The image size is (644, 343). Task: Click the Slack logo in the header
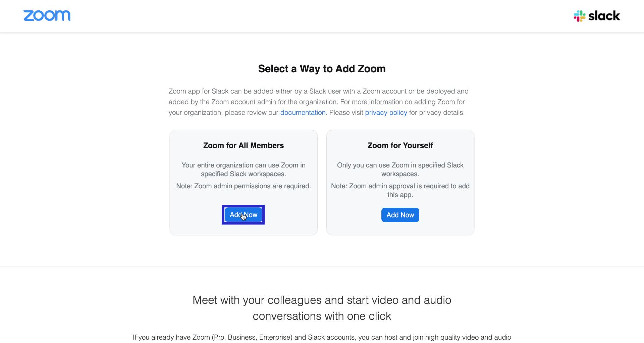click(597, 16)
